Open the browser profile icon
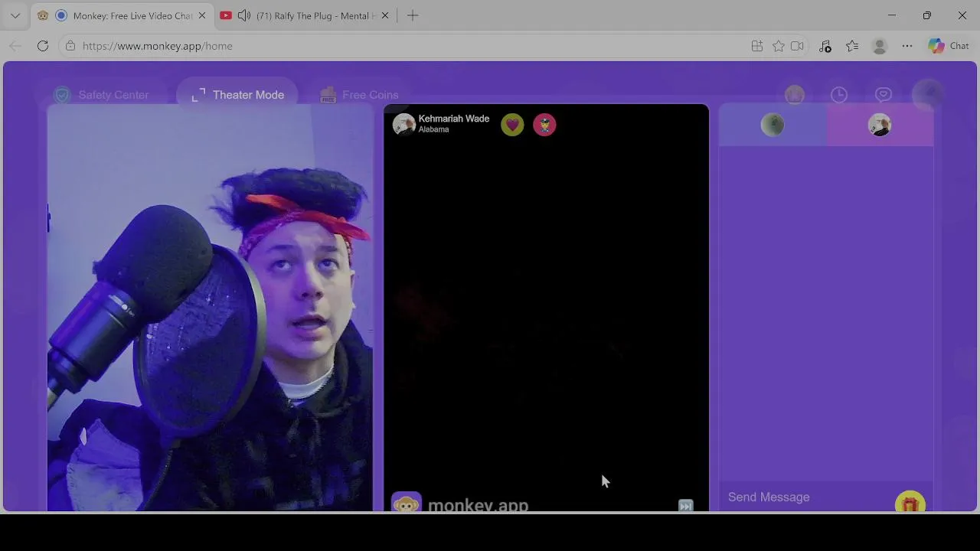 coord(880,46)
